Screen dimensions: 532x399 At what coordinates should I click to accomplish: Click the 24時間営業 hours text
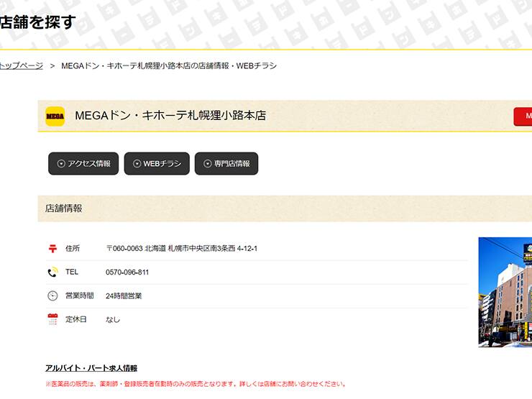tap(124, 295)
